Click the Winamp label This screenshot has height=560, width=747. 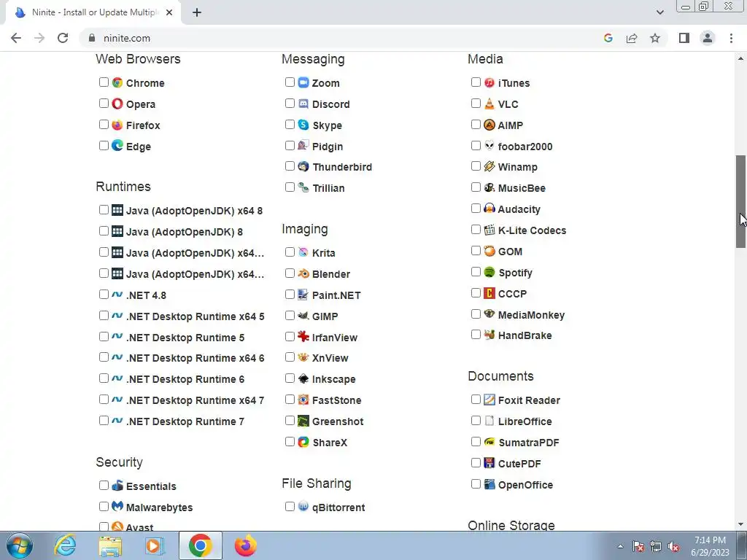517,167
